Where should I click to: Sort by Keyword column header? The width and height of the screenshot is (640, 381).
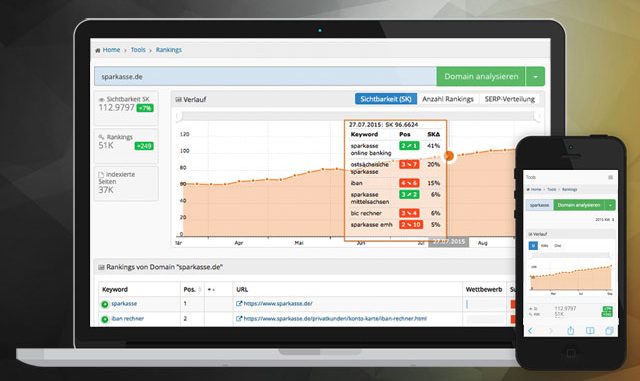[x=115, y=289]
